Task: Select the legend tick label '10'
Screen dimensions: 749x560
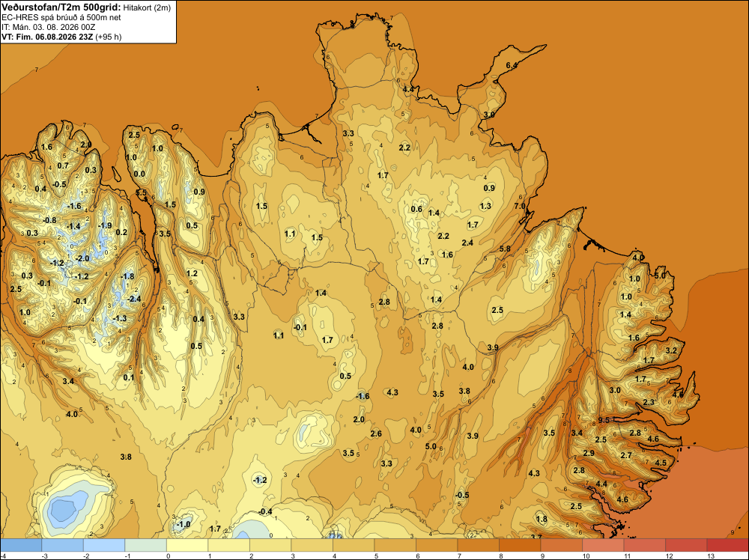Action: click(586, 556)
